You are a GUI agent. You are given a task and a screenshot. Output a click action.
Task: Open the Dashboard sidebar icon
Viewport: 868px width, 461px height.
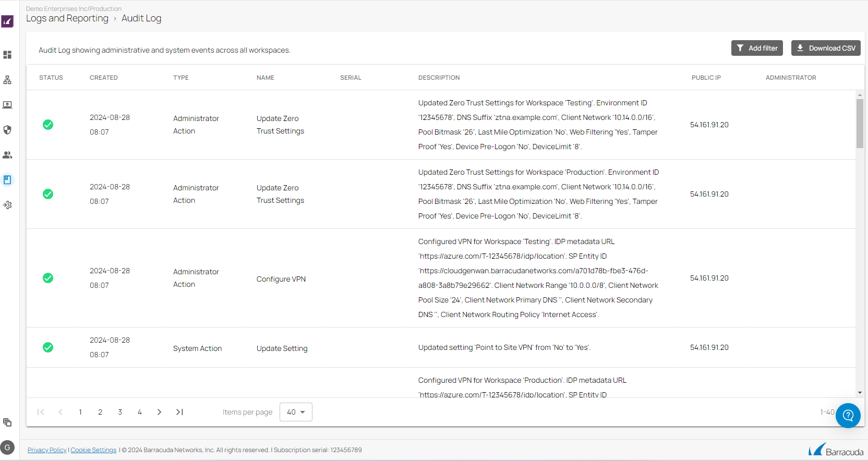(7, 55)
